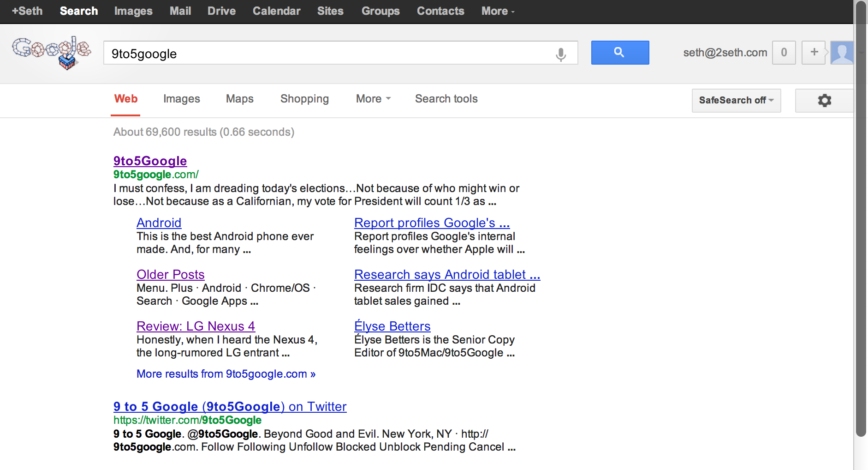Open +Seth in the top bar

(27, 11)
